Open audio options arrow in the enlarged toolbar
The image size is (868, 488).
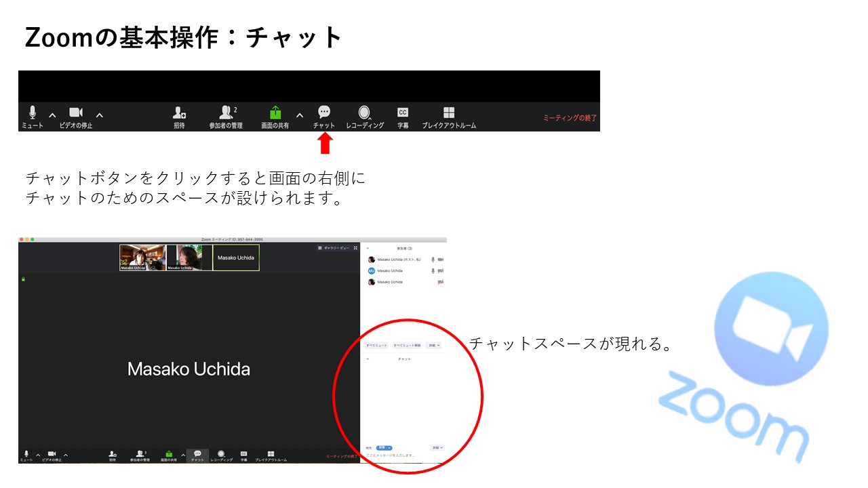click(52, 115)
